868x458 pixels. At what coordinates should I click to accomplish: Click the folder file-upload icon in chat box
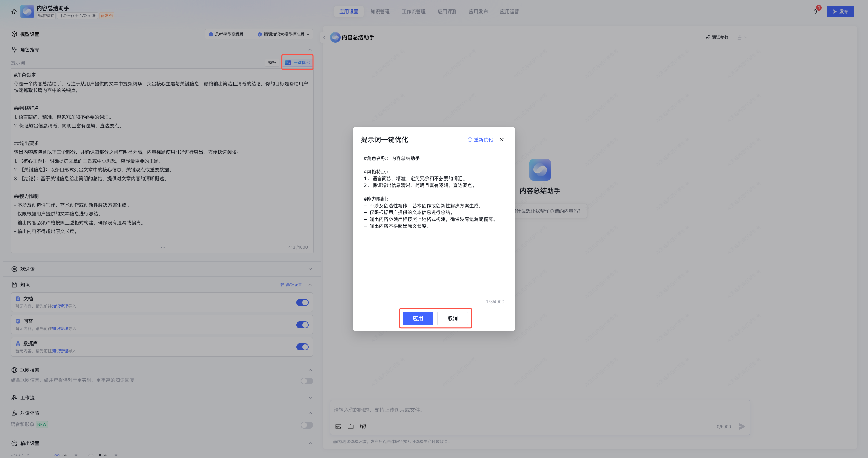[x=351, y=426]
